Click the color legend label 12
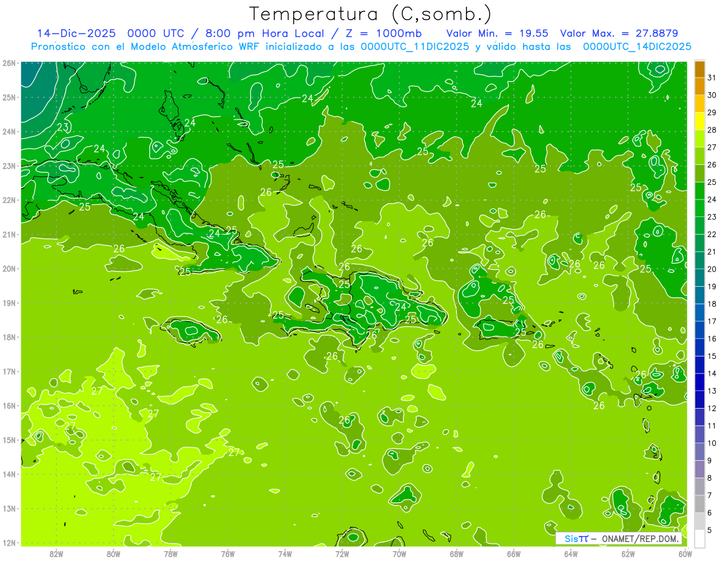 pos(712,408)
